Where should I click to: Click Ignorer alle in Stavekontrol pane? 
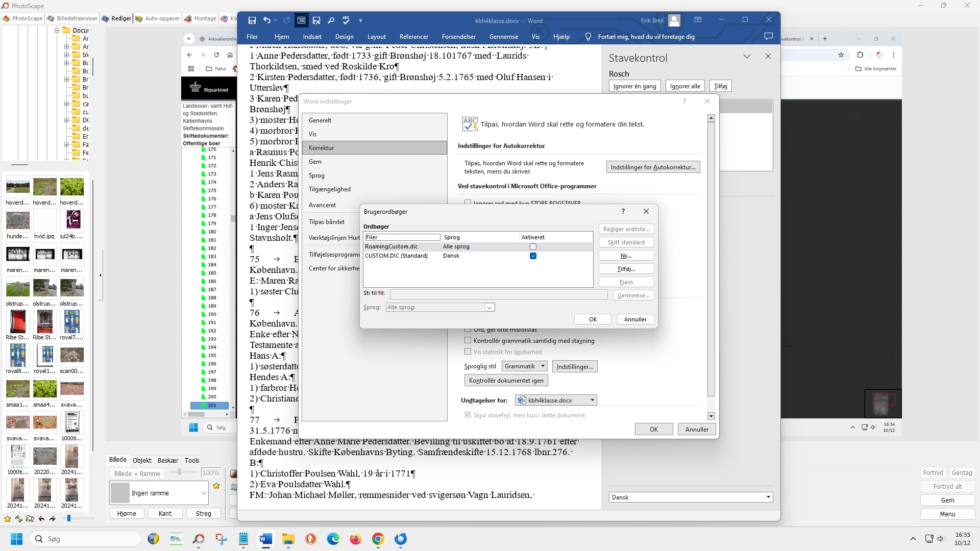pyautogui.click(x=685, y=86)
